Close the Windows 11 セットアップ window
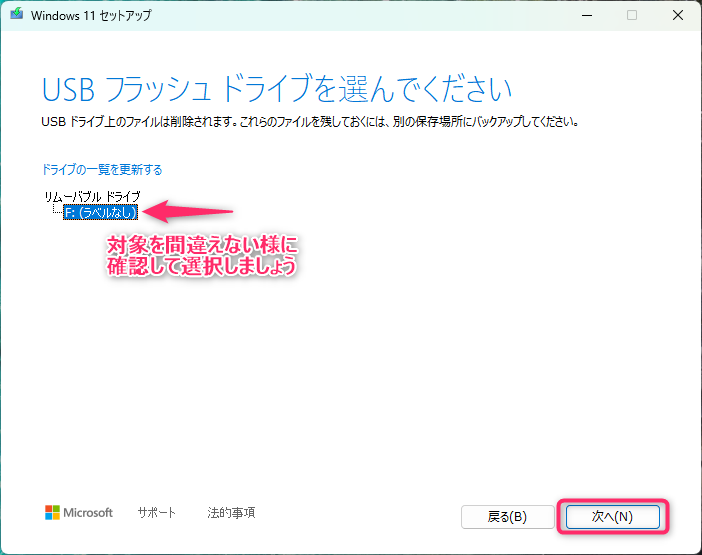This screenshot has height=555, width=702. 678,15
